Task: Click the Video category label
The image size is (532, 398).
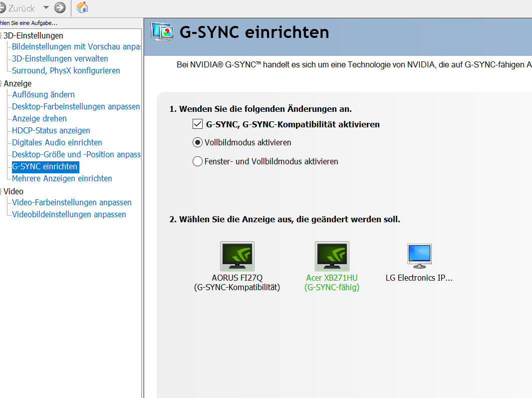Action: click(13, 192)
